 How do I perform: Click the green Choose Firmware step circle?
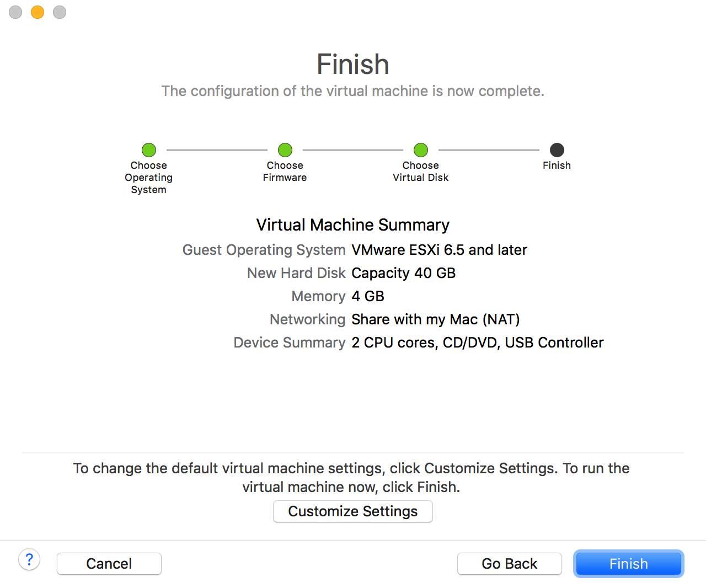[285, 150]
